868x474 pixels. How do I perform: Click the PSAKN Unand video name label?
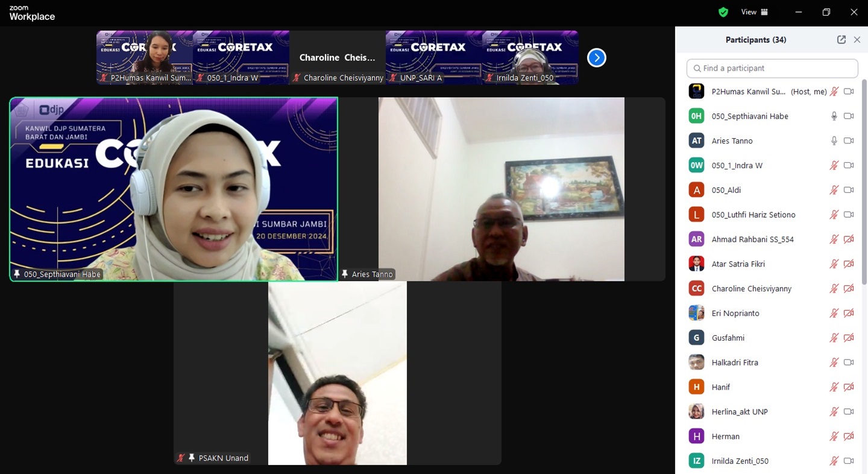point(223,458)
